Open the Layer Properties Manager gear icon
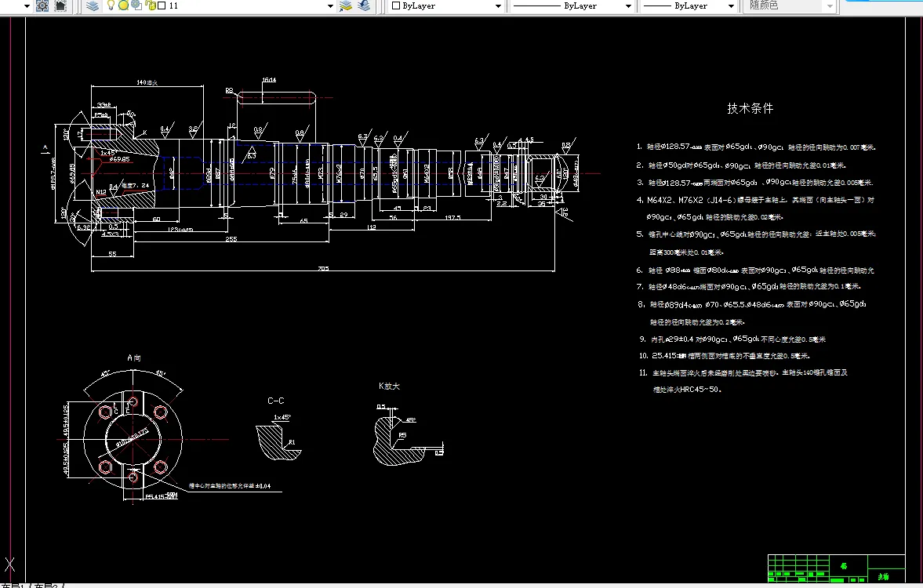 [42, 5]
